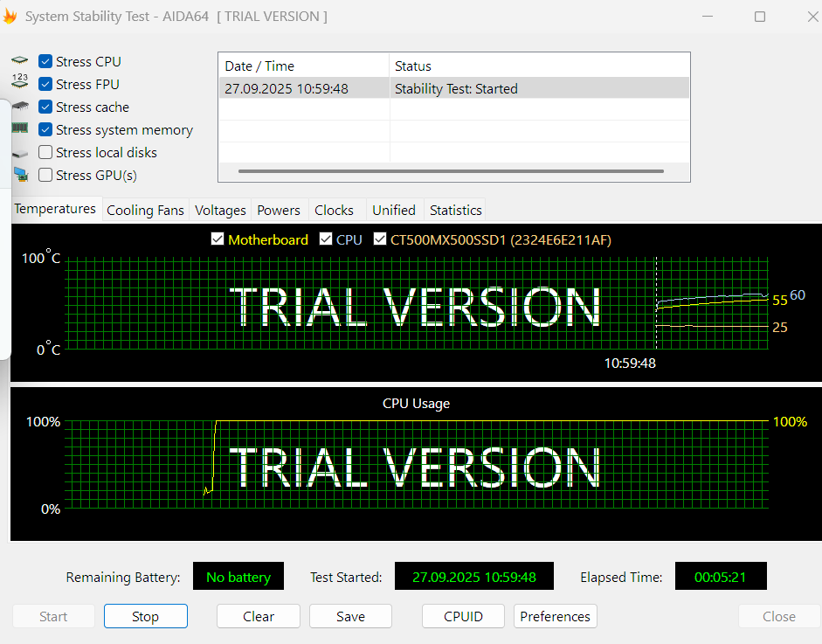Click the Save button

pos(350,616)
